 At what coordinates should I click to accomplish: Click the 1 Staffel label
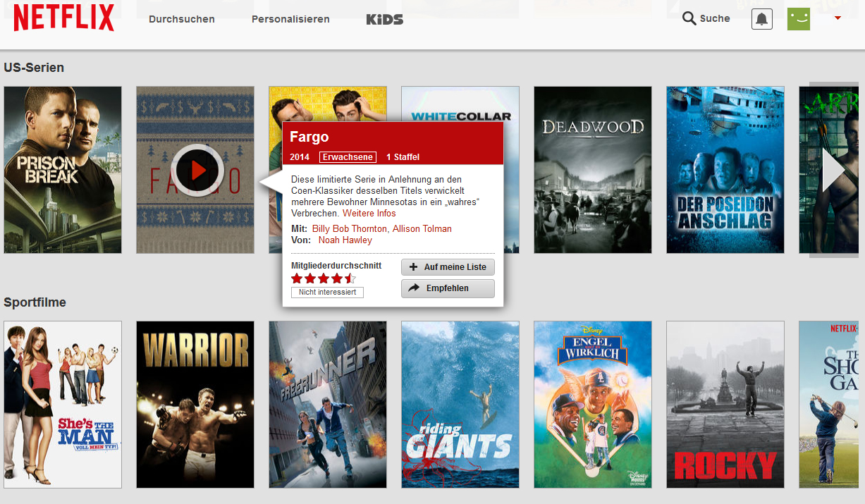coord(403,157)
